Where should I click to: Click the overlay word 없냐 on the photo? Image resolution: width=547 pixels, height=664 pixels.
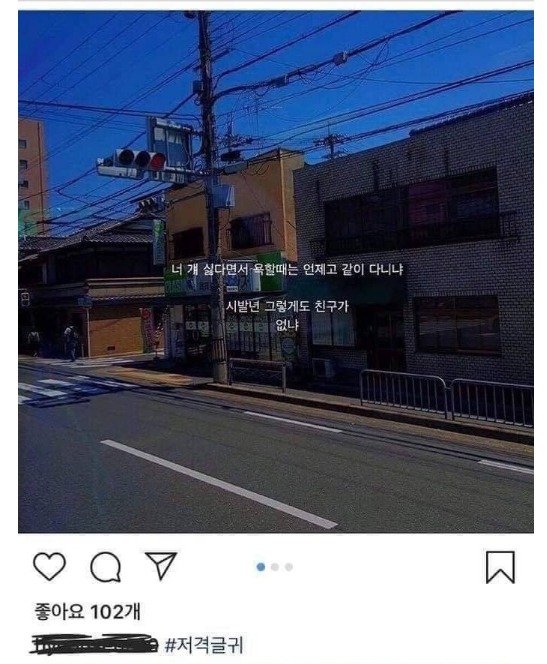[x=287, y=325]
